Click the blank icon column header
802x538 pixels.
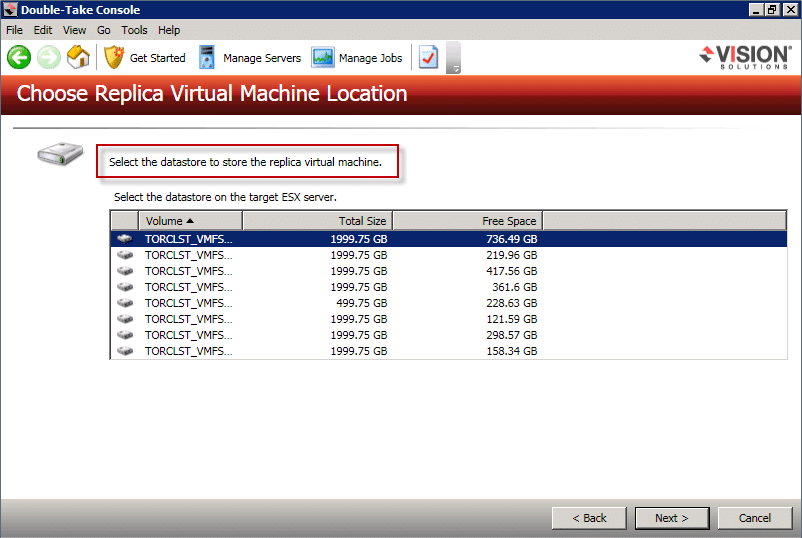coord(125,221)
